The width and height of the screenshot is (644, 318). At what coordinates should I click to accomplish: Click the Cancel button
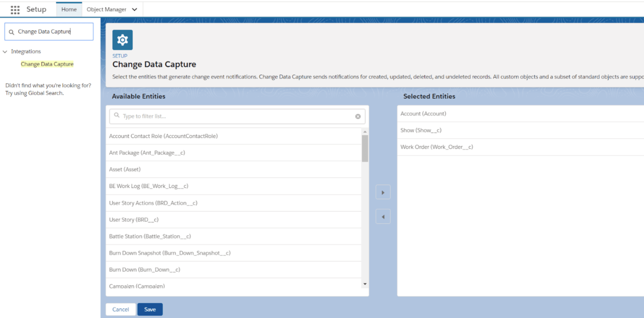tap(120, 309)
